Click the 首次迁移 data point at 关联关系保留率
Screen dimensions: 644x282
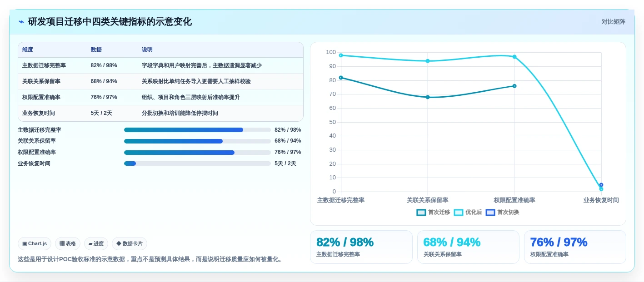tap(428, 97)
